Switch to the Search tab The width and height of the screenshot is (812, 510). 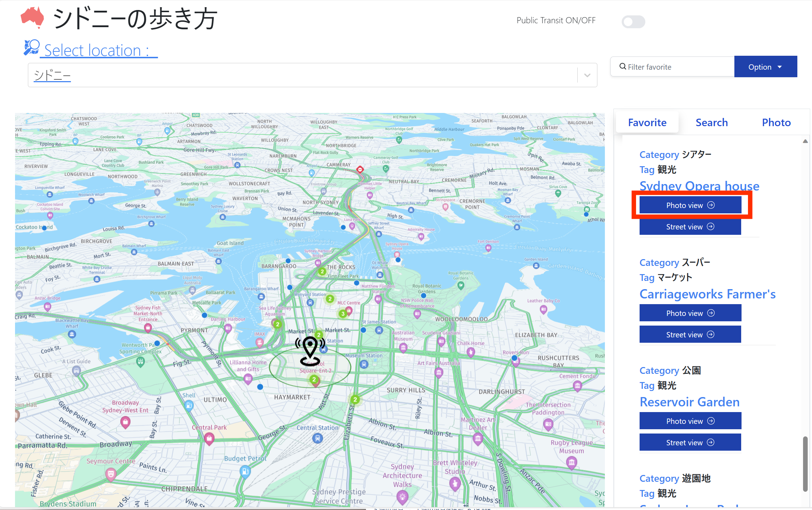[x=711, y=122]
